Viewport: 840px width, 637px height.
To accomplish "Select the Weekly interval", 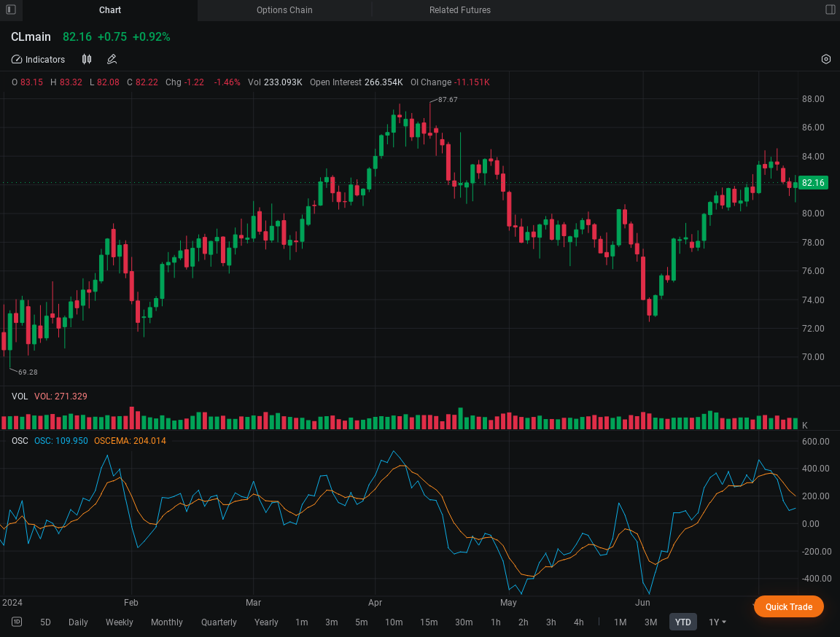I will pyautogui.click(x=119, y=622).
